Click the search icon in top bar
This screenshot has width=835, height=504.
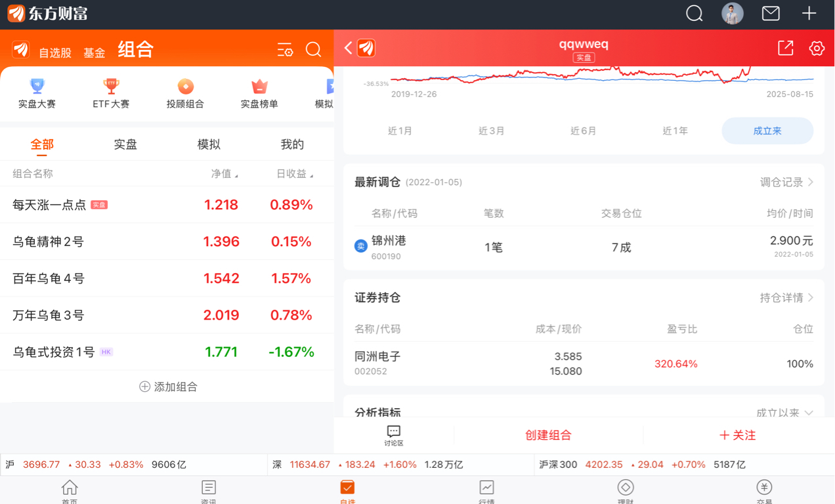tap(694, 13)
